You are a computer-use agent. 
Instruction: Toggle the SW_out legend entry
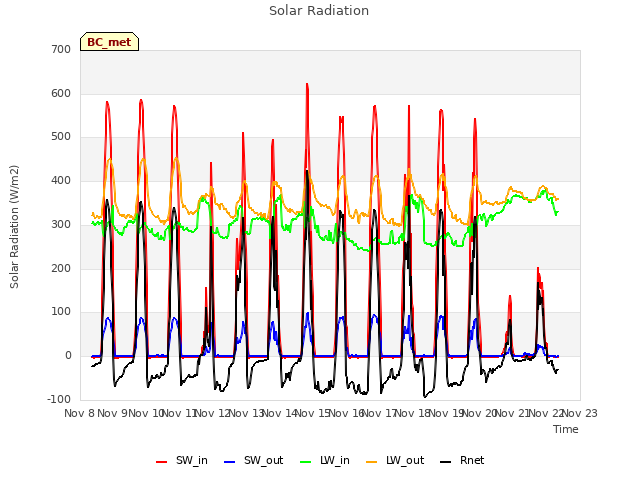253,460
